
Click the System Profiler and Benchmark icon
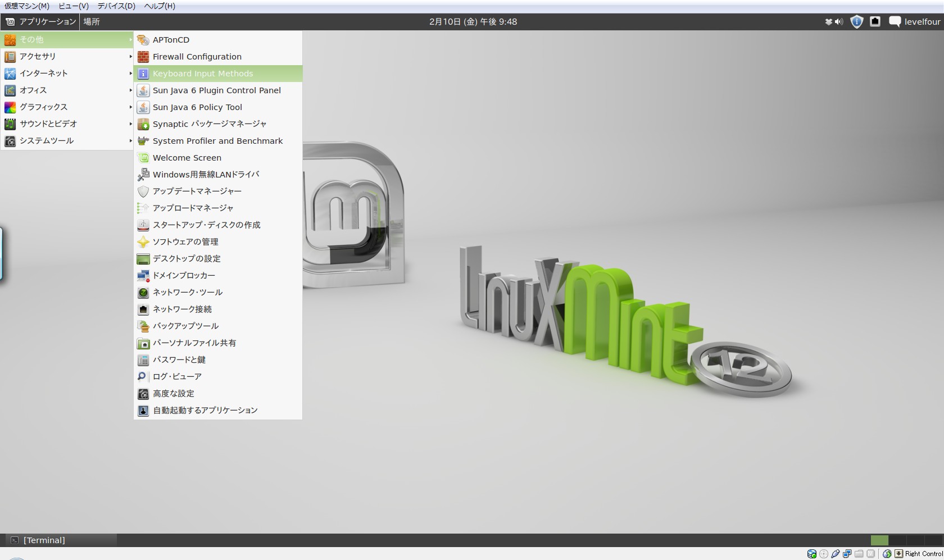point(143,141)
